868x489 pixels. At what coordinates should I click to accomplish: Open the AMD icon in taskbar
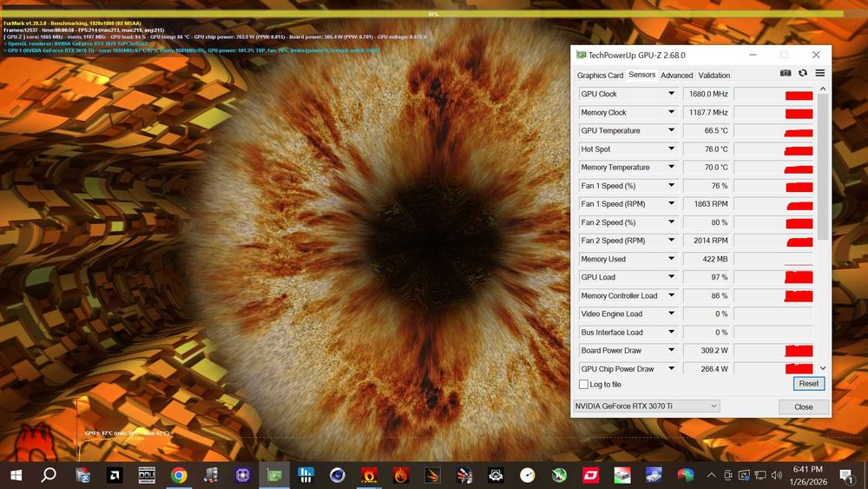115,475
